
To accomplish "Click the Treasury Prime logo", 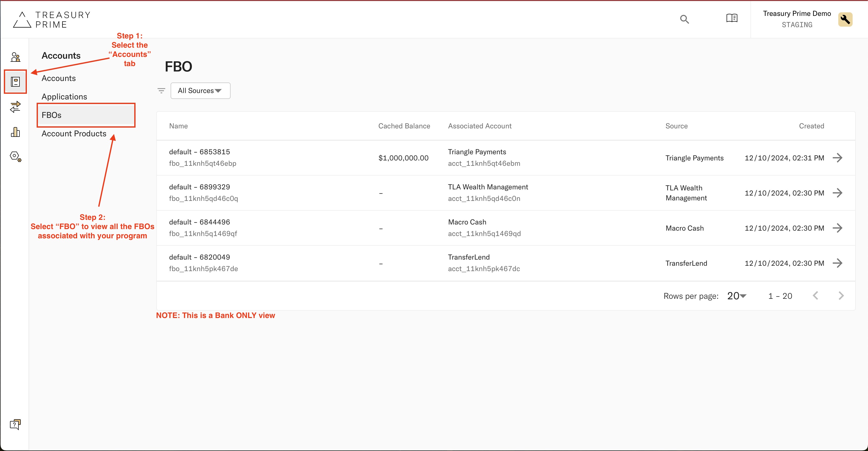I will tap(51, 19).
